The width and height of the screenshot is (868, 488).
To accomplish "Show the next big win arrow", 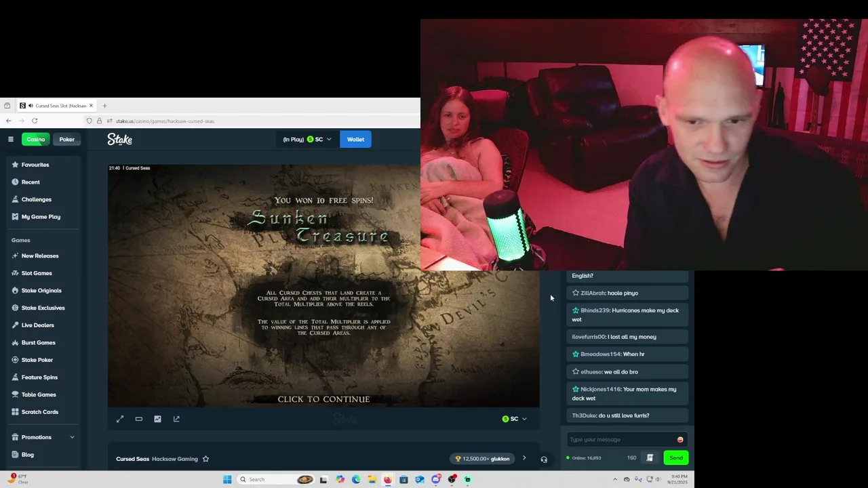I will pyautogui.click(x=524, y=458).
